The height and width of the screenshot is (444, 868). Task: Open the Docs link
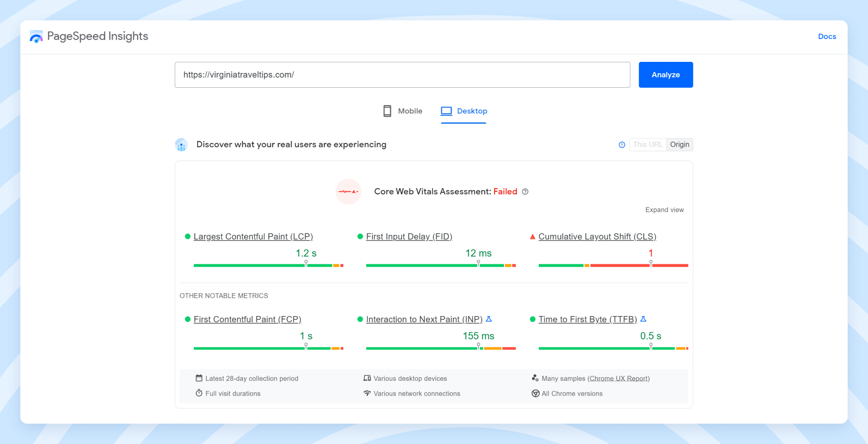click(x=827, y=36)
